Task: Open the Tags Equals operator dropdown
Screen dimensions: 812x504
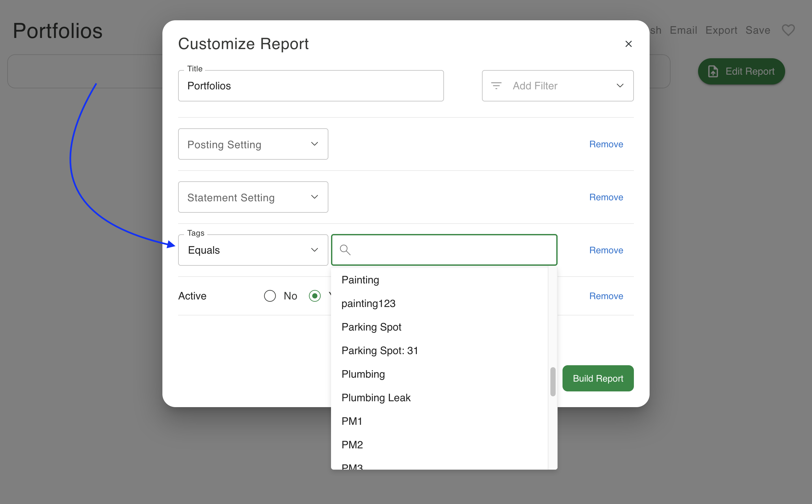Action: 253,250
